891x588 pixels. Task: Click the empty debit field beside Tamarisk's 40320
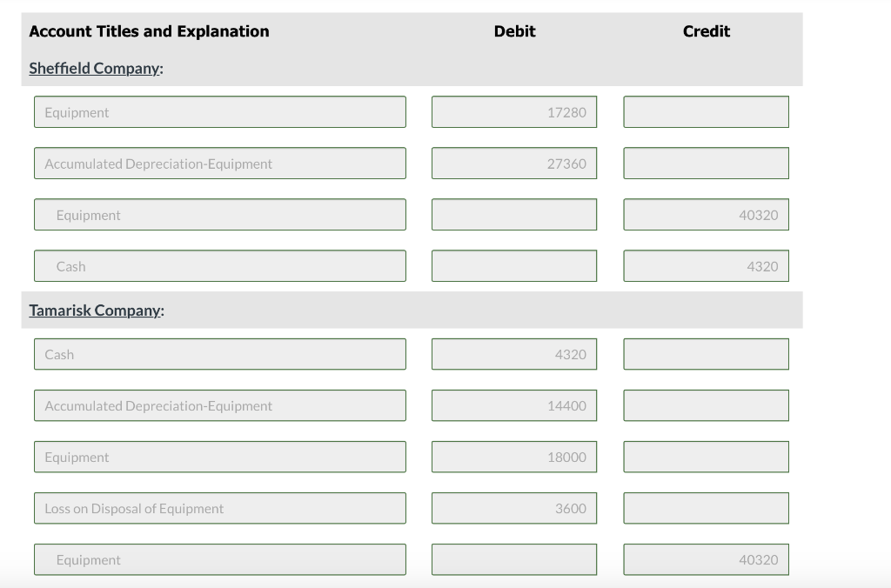click(x=514, y=559)
